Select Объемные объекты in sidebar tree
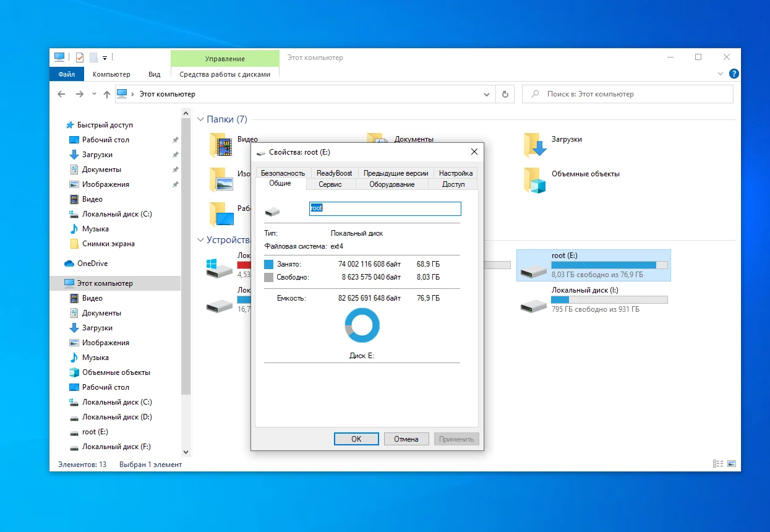This screenshot has height=532, width=770. [116, 372]
